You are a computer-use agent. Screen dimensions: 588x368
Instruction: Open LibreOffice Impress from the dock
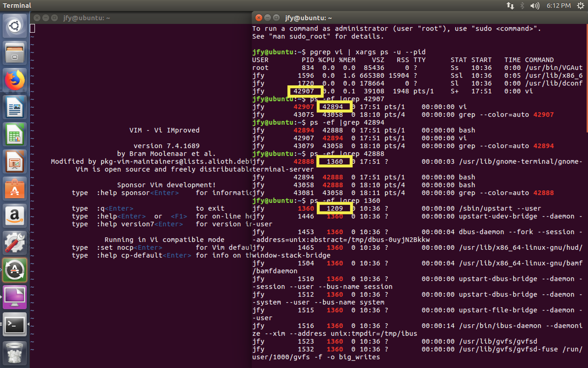(14, 162)
